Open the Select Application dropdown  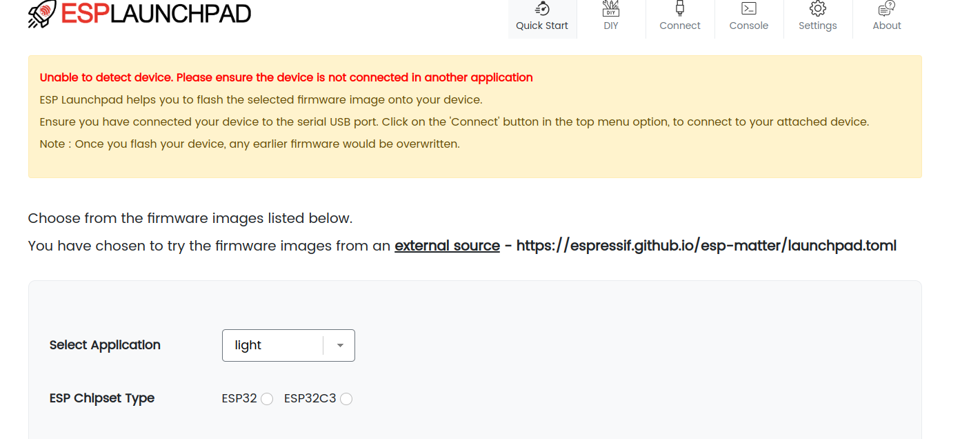click(288, 345)
